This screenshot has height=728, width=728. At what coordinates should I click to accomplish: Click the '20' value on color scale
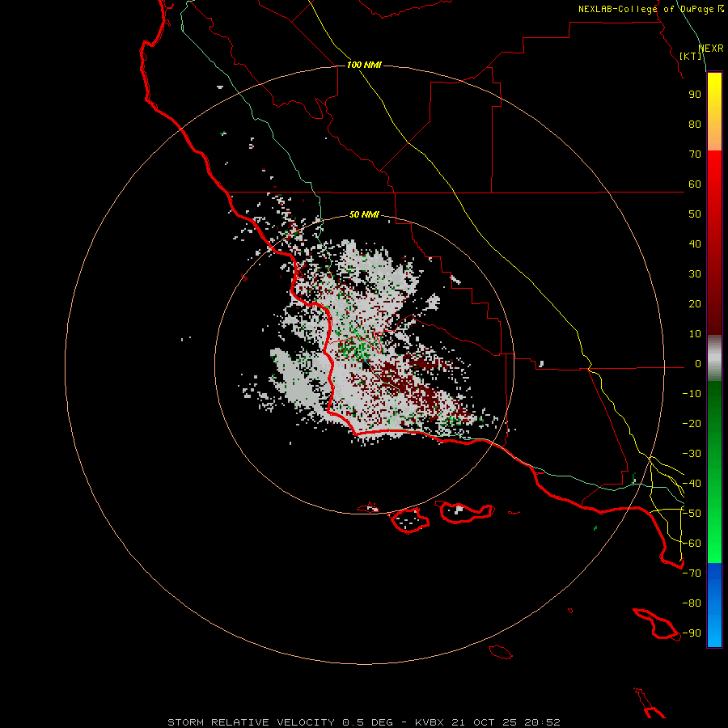(695, 304)
